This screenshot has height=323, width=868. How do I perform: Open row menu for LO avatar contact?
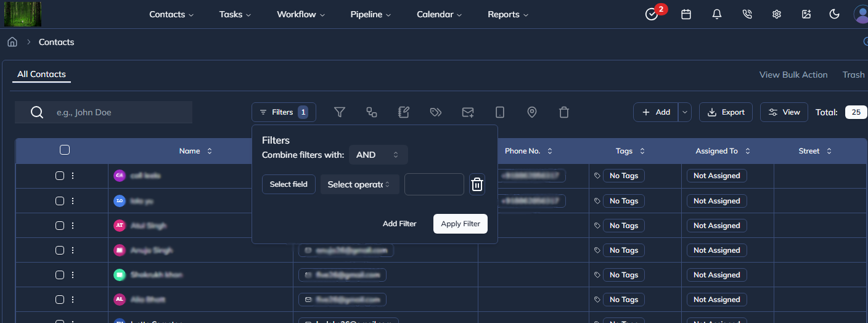[73, 201]
